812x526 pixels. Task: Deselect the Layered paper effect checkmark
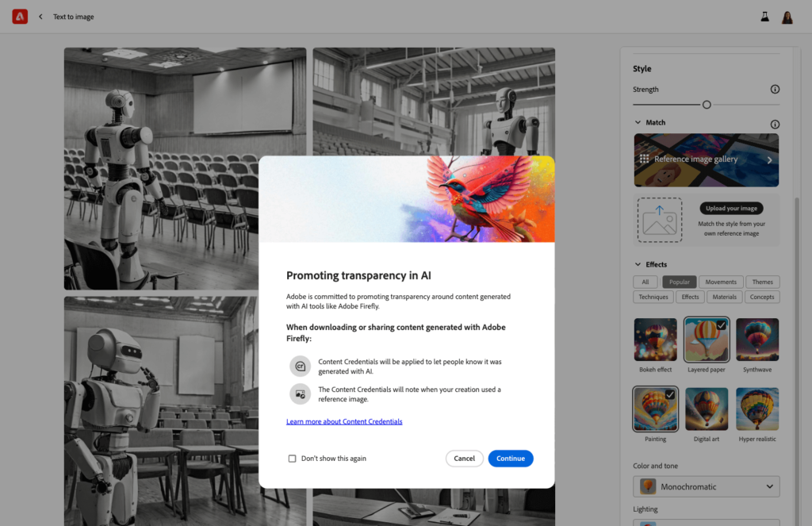[721, 324]
